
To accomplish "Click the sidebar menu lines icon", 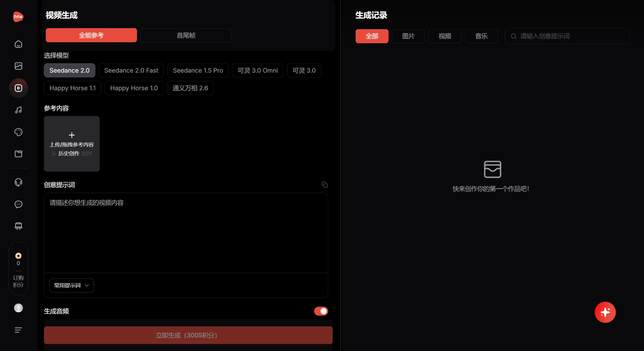I will click(19, 330).
